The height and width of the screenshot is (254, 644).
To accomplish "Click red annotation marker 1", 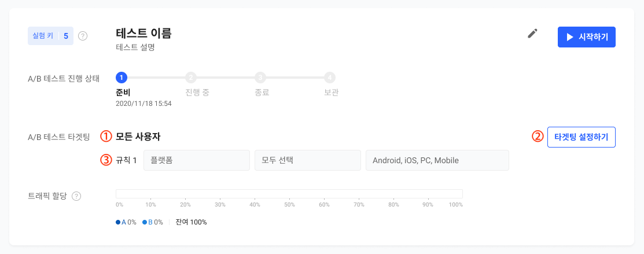I will coord(106,137).
